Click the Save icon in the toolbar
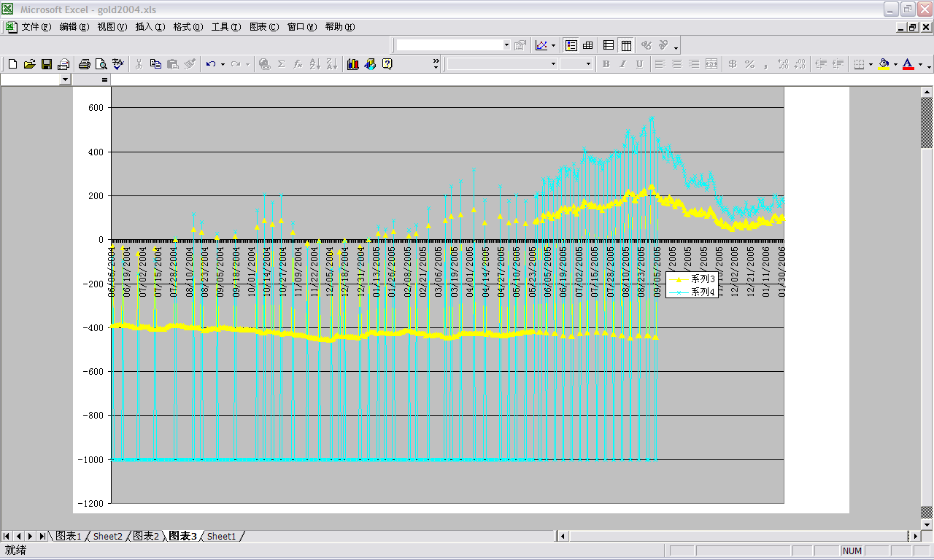This screenshot has height=560, width=934. click(x=46, y=64)
